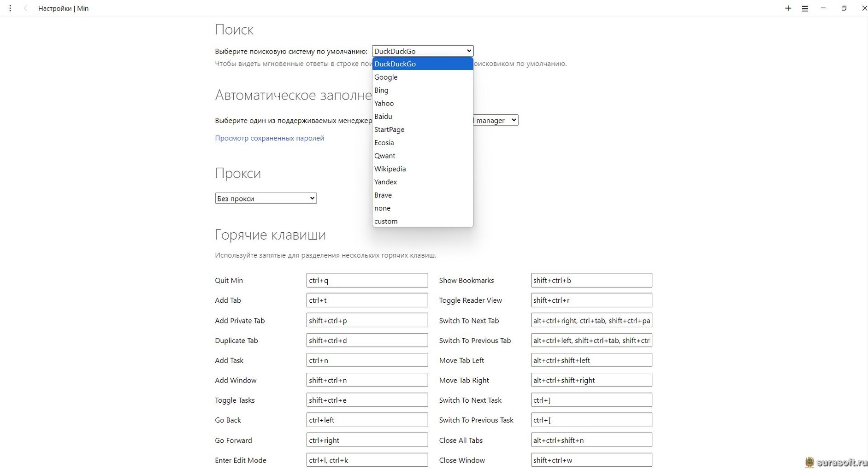Restore the Min browser window
The height and width of the screenshot is (470, 868).
click(x=844, y=8)
